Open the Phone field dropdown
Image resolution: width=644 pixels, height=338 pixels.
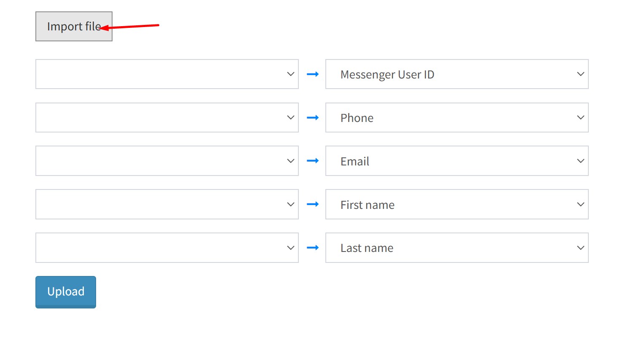click(457, 118)
